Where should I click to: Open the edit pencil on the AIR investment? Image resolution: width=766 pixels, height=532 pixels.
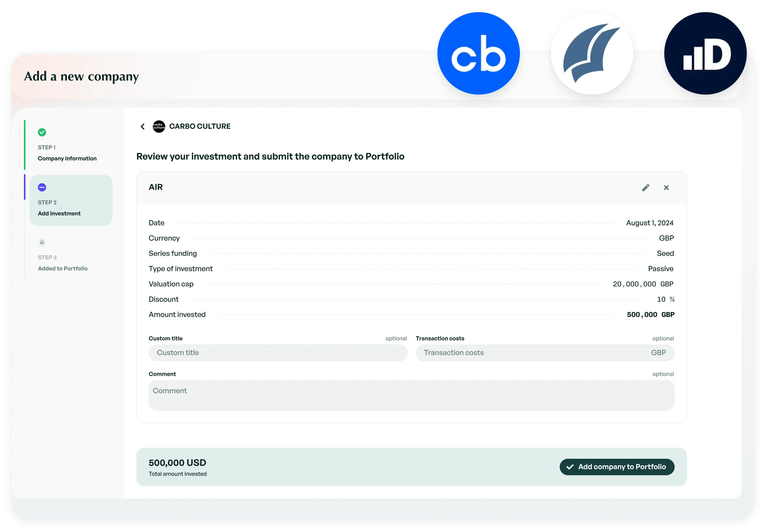coord(646,187)
